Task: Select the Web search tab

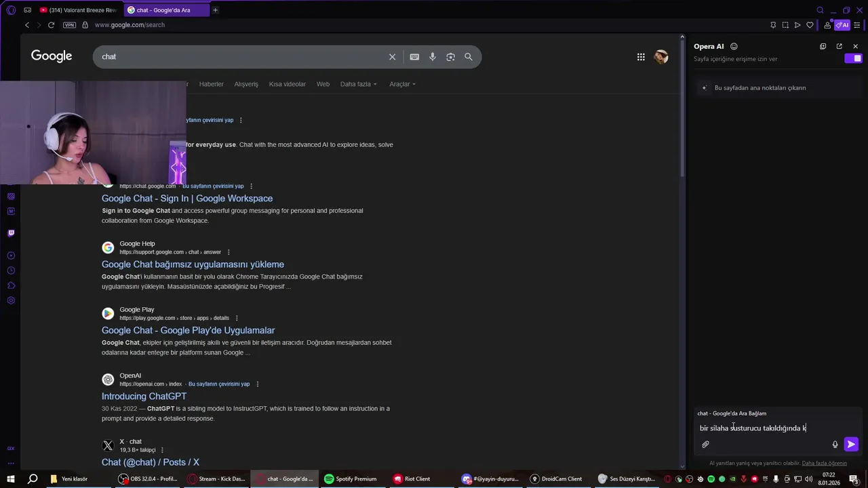Action: point(323,84)
